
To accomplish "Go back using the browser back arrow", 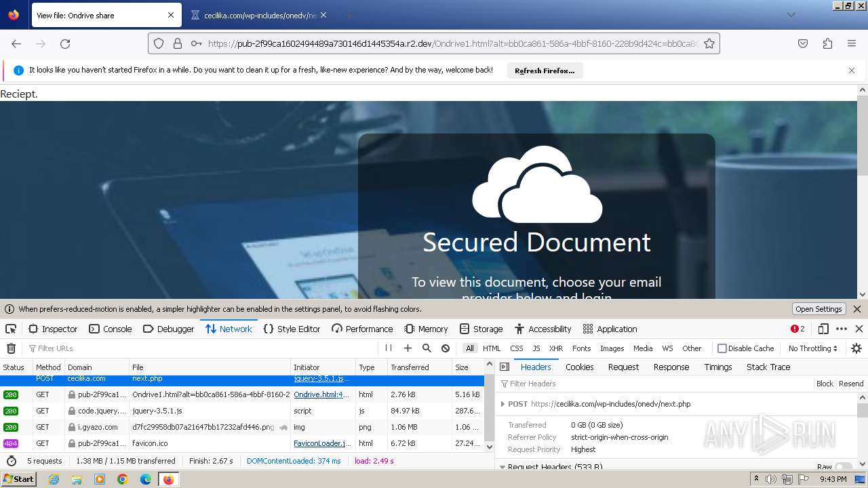I will pos(16,43).
